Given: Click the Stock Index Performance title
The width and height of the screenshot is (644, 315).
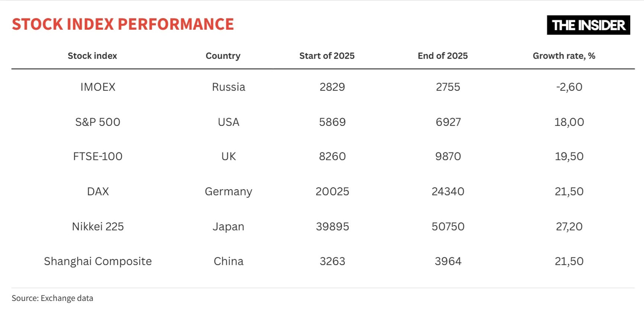Looking at the screenshot, I should [123, 25].
